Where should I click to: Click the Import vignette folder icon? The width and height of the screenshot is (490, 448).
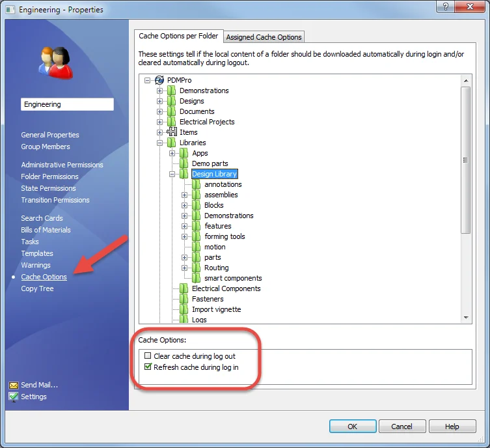point(184,309)
